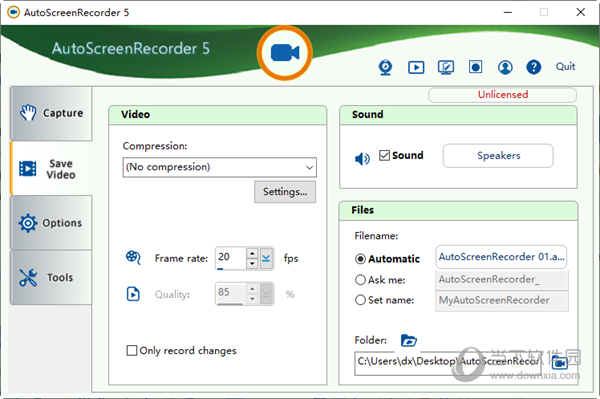The width and height of the screenshot is (600, 399).
Task: Click the video folder icon next to path
Action: [559, 362]
